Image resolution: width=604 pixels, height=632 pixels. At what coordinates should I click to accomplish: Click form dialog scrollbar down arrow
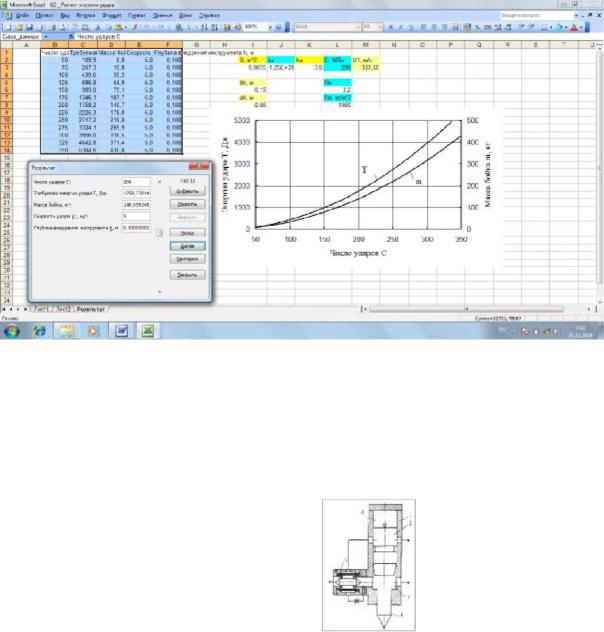[160, 291]
